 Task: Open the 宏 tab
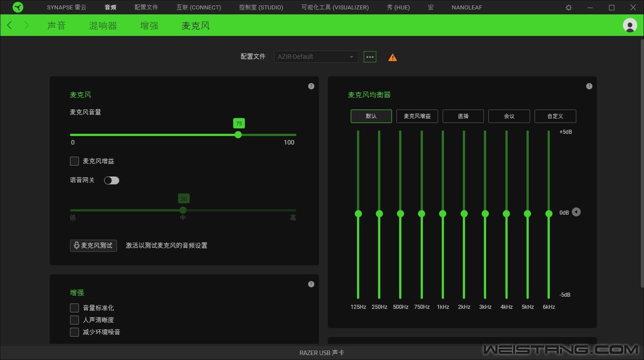[x=431, y=8]
